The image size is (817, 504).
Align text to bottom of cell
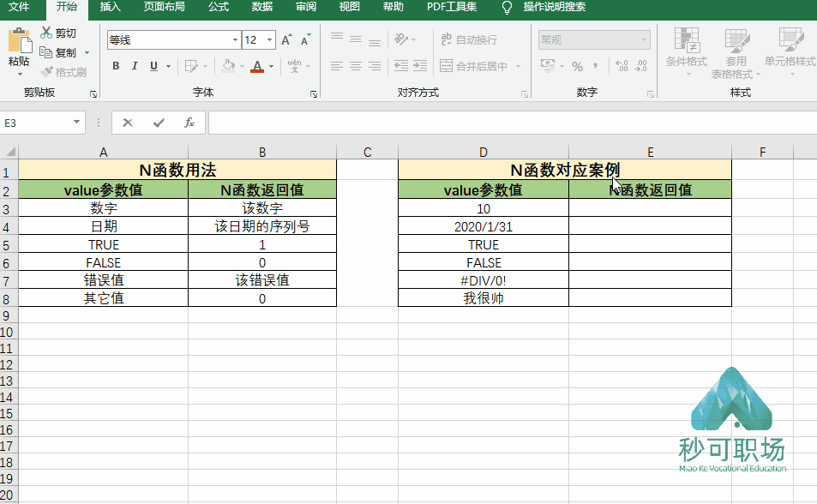coord(375,42)
